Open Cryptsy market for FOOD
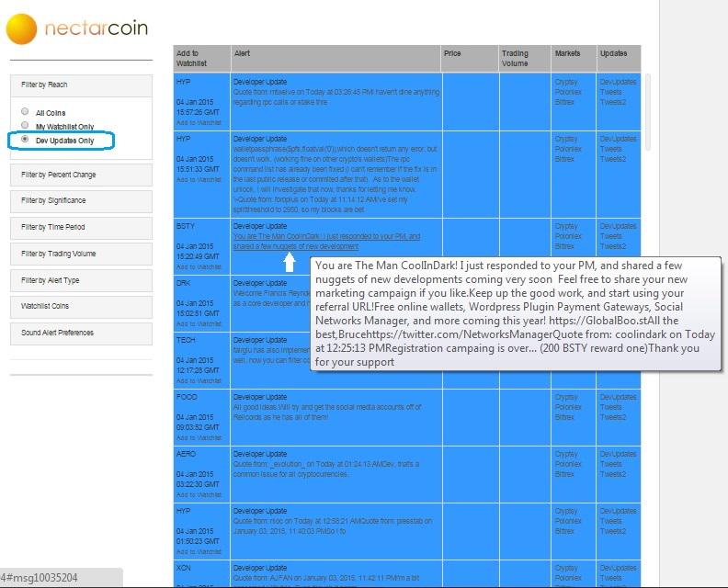Viewport: 728px width, 588px height. tap(566, 397)
